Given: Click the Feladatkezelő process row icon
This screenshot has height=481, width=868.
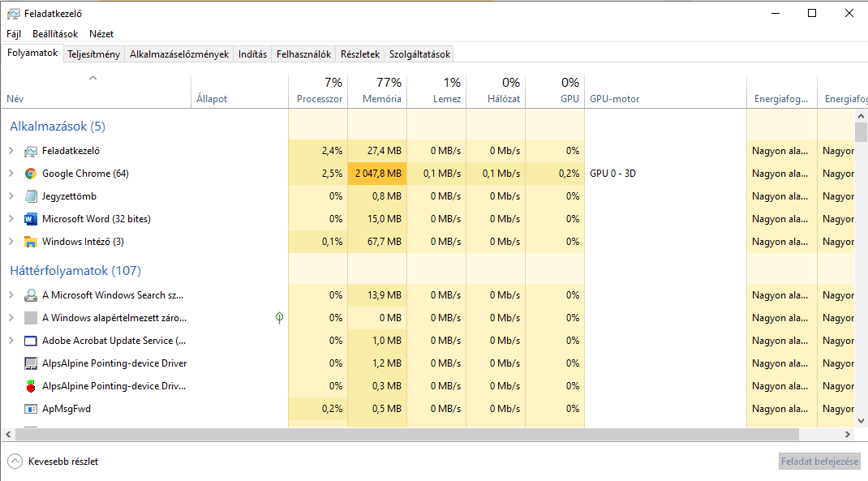Looking at the screenshot, I should click(x=31, y=151).
